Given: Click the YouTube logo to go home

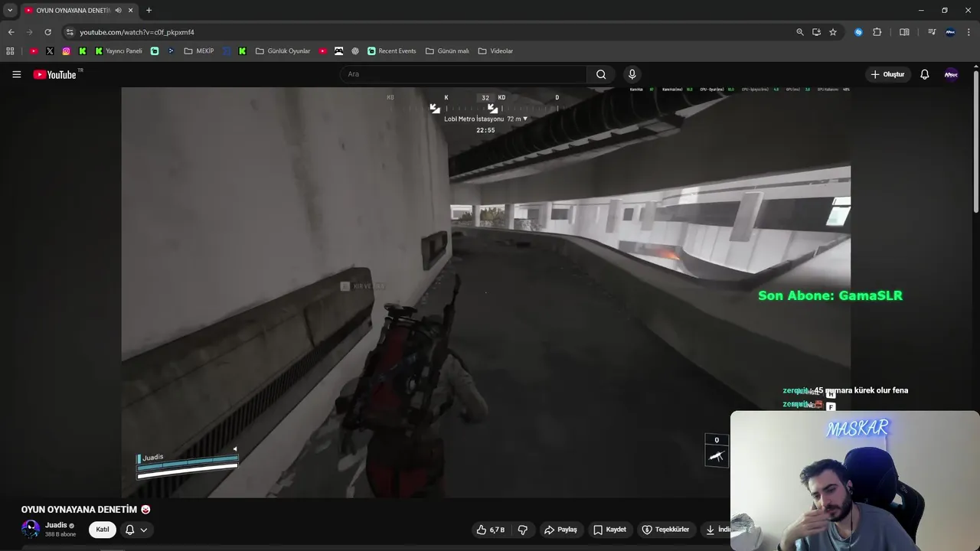Looking at the screenshot, I should [55, 74].
